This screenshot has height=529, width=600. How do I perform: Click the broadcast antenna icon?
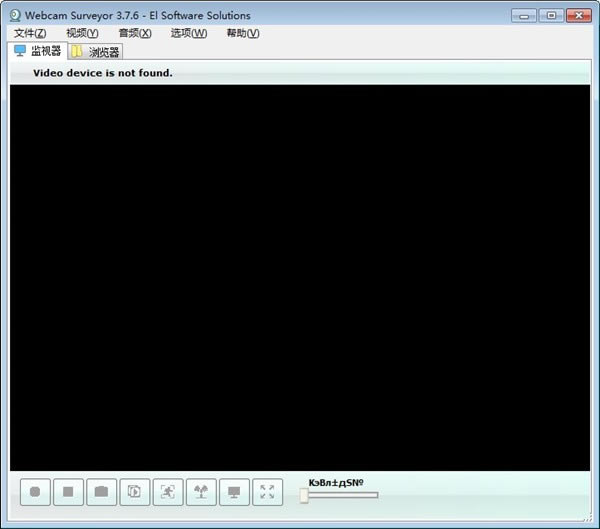201,492
